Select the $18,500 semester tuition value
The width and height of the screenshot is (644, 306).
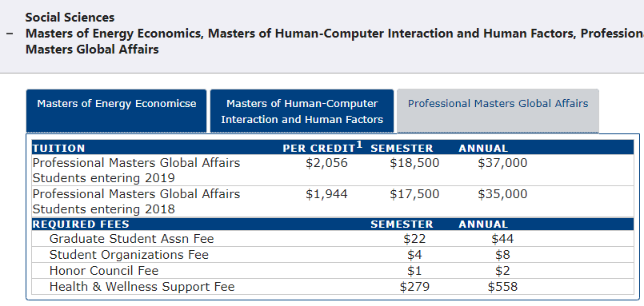pos(414,163)
